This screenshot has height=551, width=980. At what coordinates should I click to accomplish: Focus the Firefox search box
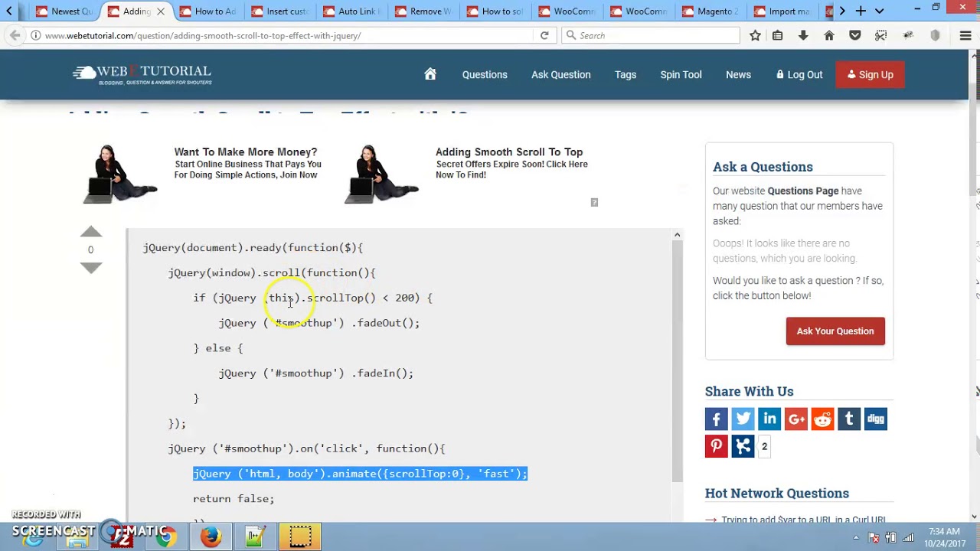651,35
